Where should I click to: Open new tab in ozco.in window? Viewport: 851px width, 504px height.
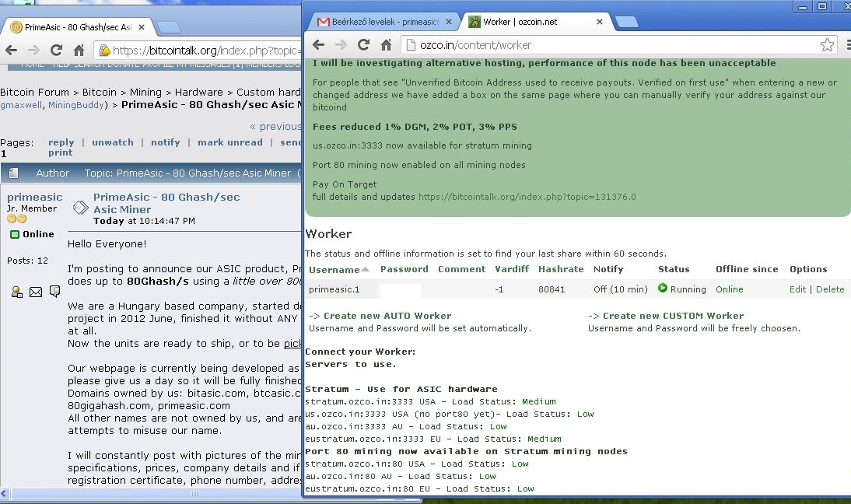tap(627, 22)
